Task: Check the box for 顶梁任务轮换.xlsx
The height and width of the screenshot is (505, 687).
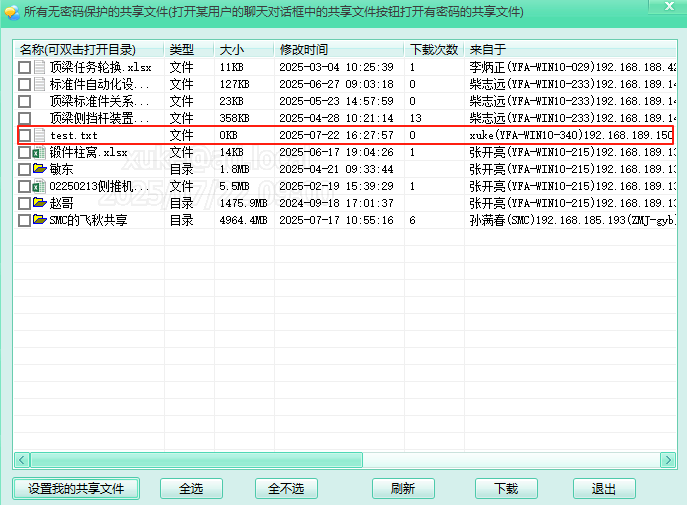Action: (x=24, y=68)
